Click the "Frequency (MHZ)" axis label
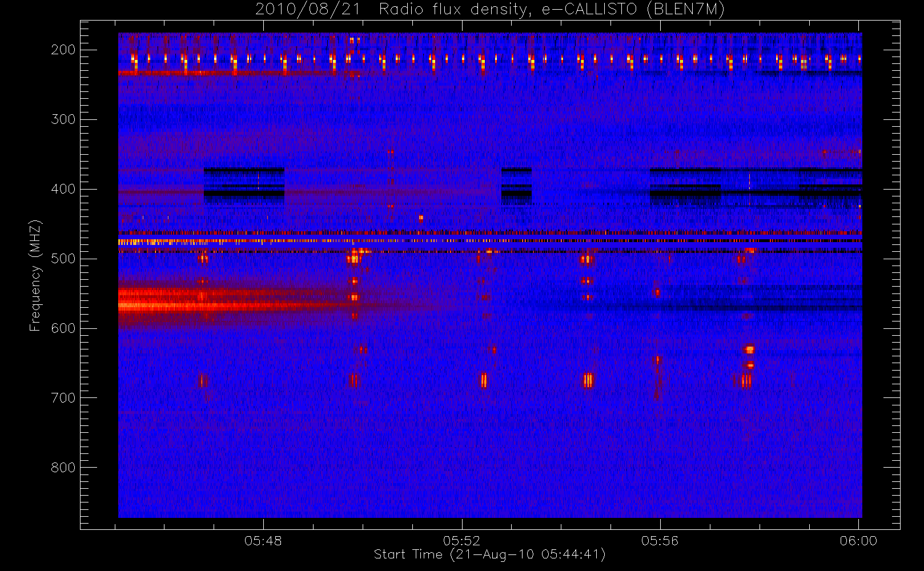 click(x=35, y=276)
